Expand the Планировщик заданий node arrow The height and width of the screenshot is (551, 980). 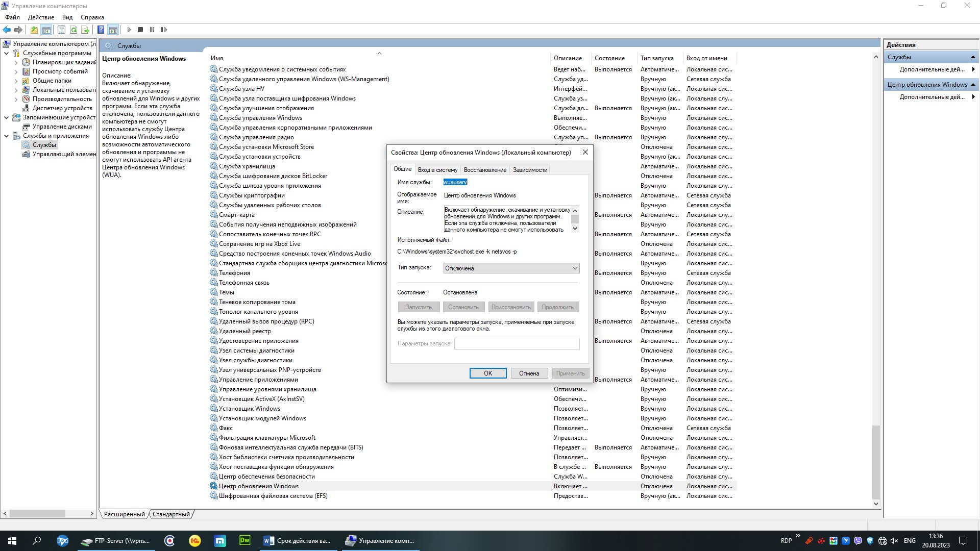tap(16, 62)
